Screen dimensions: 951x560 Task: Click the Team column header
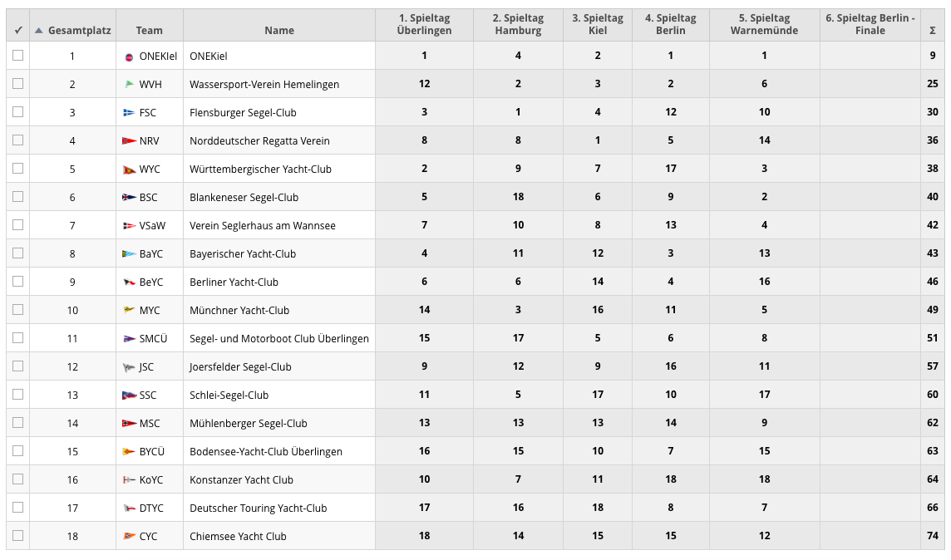[x=150, y=31]
